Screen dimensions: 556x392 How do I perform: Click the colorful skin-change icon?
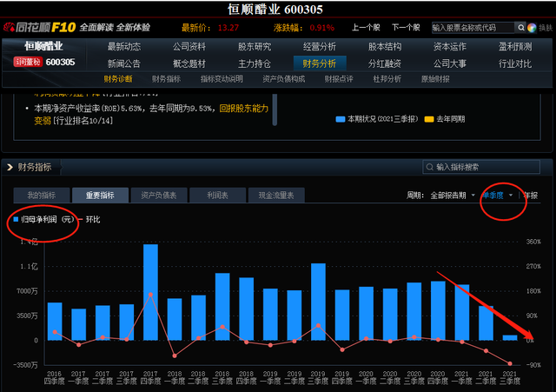pyautogui.click(x=531, y=28)
